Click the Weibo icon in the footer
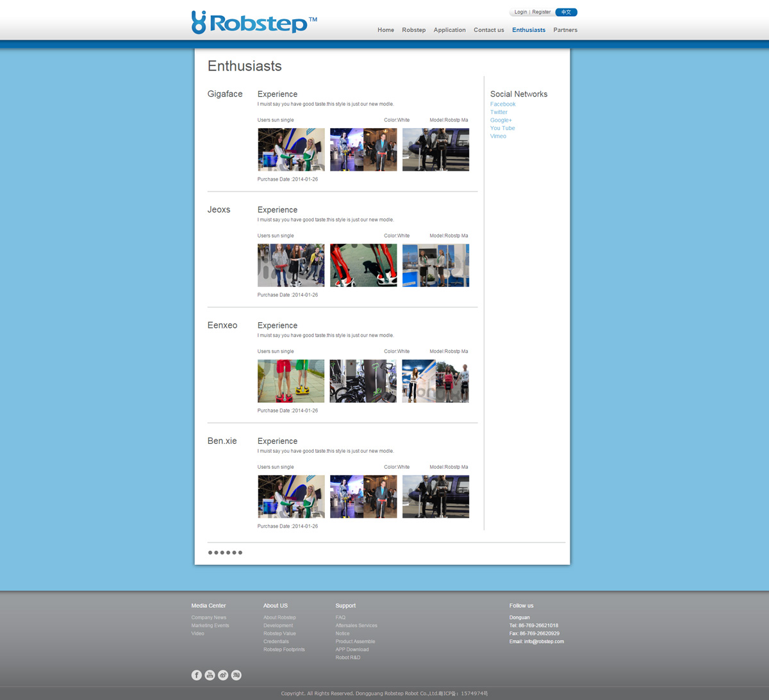 223,675
